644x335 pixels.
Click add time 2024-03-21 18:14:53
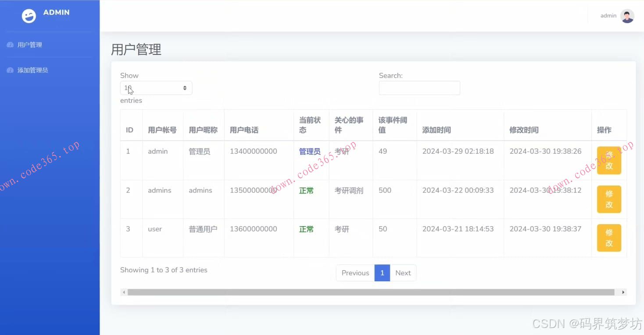click(x=458, y=229)
